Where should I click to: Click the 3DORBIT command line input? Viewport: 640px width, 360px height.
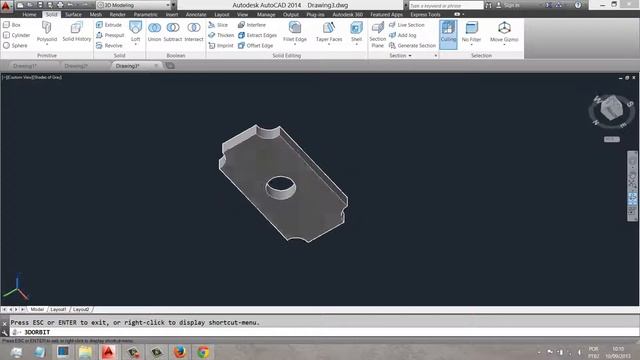pyautogui.click(x=324, y=332)
